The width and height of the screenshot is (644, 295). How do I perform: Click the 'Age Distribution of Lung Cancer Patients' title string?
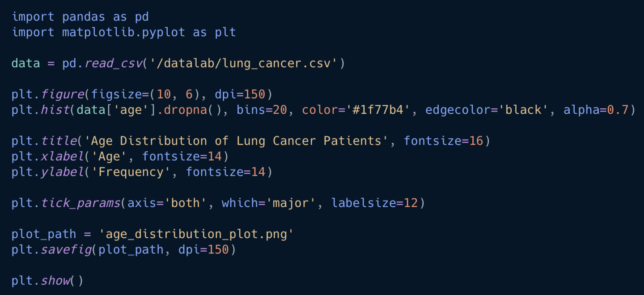pyautogui.click(x=237, y=141)
